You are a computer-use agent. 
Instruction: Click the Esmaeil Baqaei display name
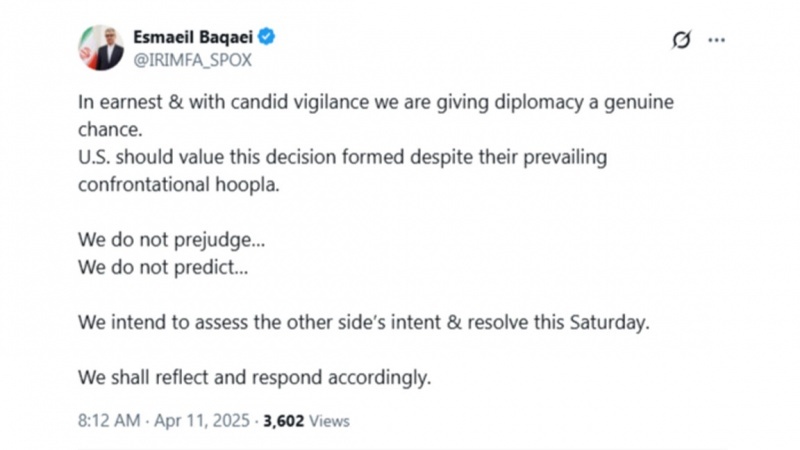193,37
